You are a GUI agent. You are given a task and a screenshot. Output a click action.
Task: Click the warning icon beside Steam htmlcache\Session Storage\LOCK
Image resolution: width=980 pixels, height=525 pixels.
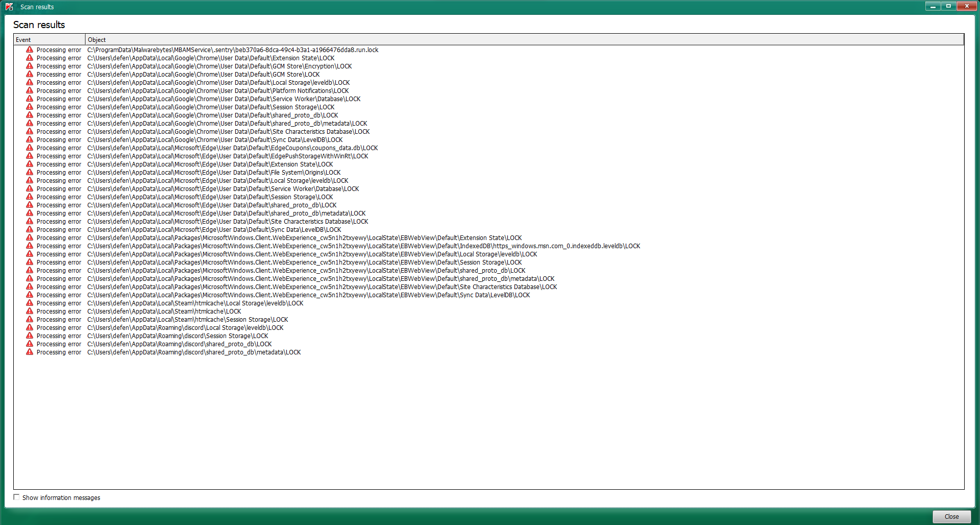click(x=30, y=319)
